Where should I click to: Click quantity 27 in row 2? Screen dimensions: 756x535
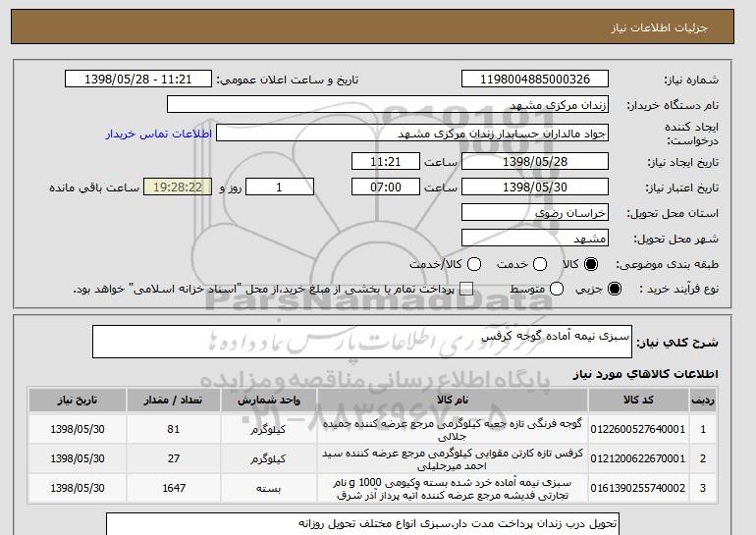coord(174,458)
